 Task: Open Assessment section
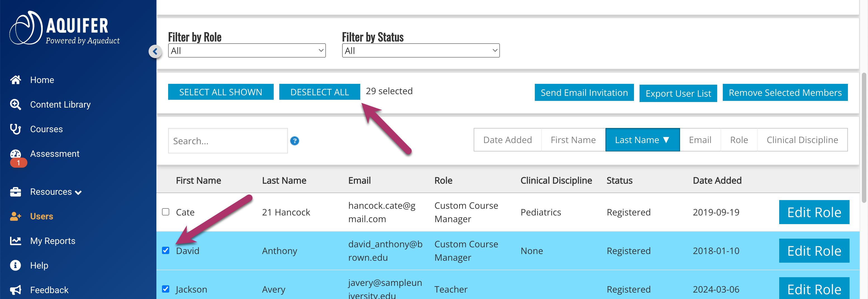coord(54,154)
